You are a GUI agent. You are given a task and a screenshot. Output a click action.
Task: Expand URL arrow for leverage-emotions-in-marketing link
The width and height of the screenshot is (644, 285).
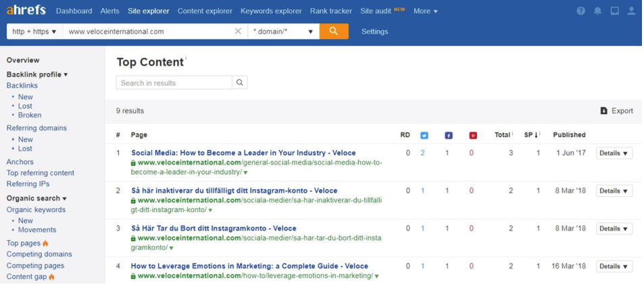(377, 276)
